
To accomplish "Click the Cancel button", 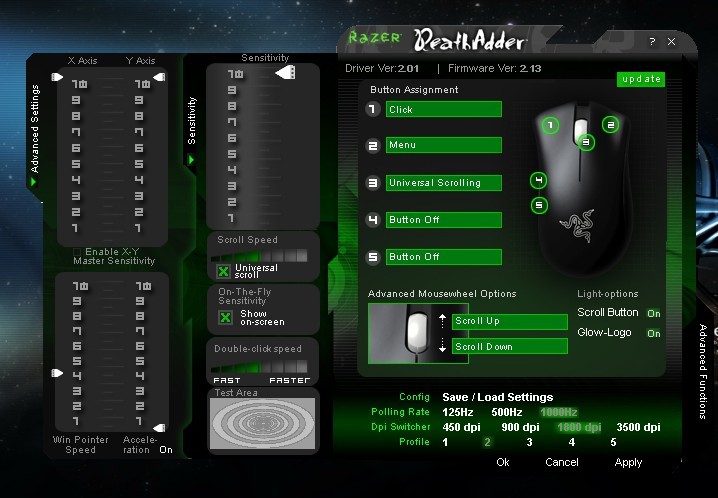I will [x=561, y=462].
